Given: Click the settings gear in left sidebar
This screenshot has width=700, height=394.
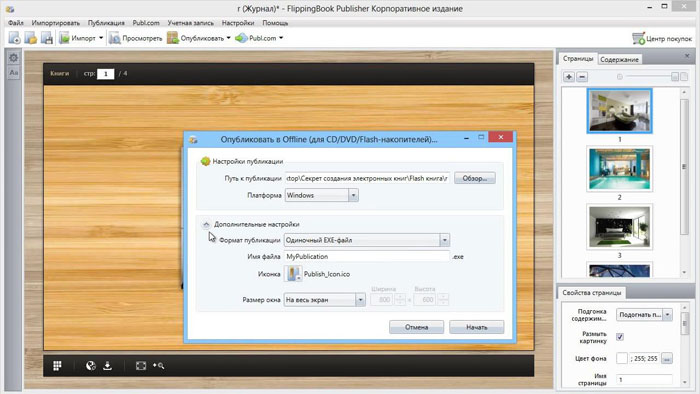Looking at the screenshot, I should pos(13,58).
